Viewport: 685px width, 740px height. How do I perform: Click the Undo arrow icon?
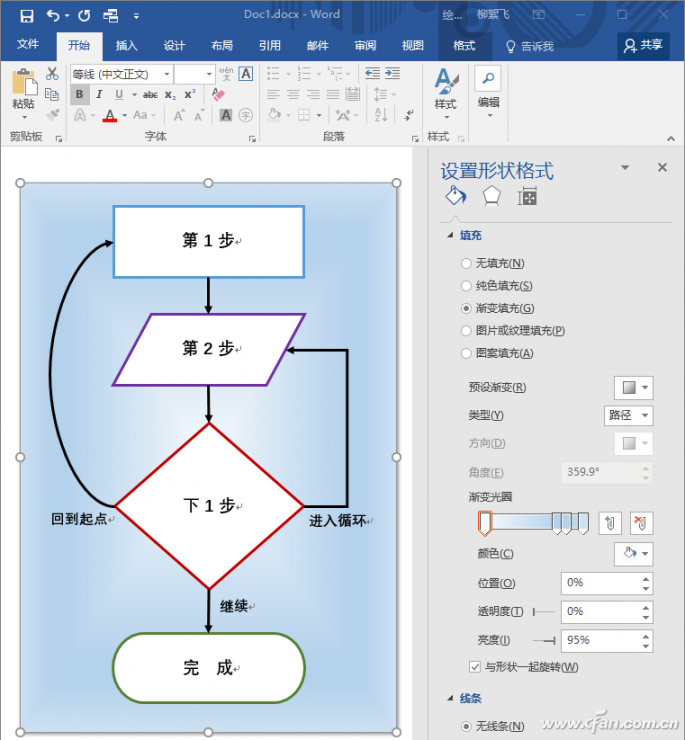pos(53,16)
